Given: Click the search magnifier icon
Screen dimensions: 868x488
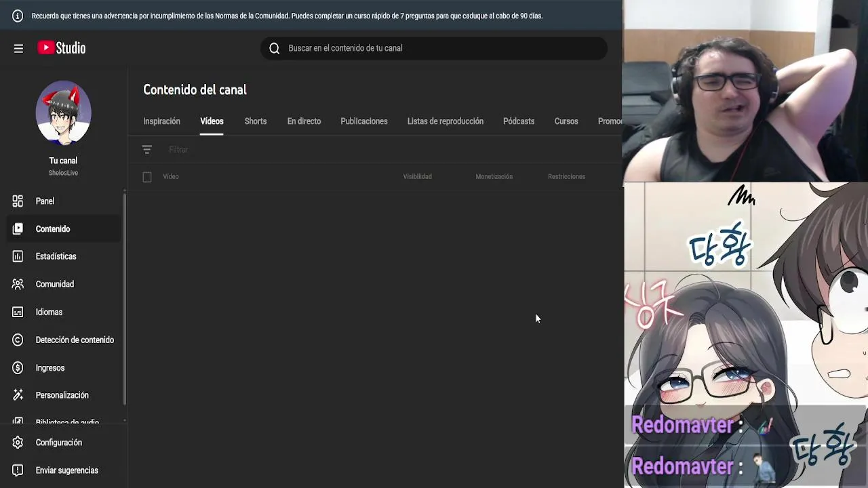Looking at the screenshot, I should [x=274, y=48].
